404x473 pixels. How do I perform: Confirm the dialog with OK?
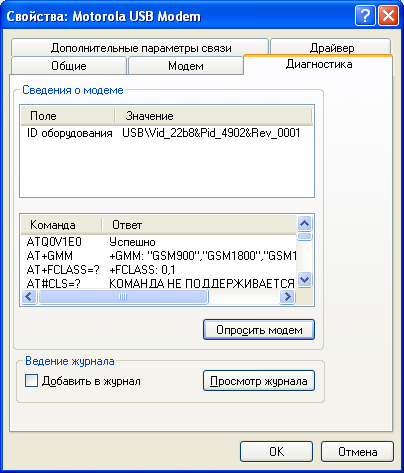pyautogui.click(x=276, y=452)
